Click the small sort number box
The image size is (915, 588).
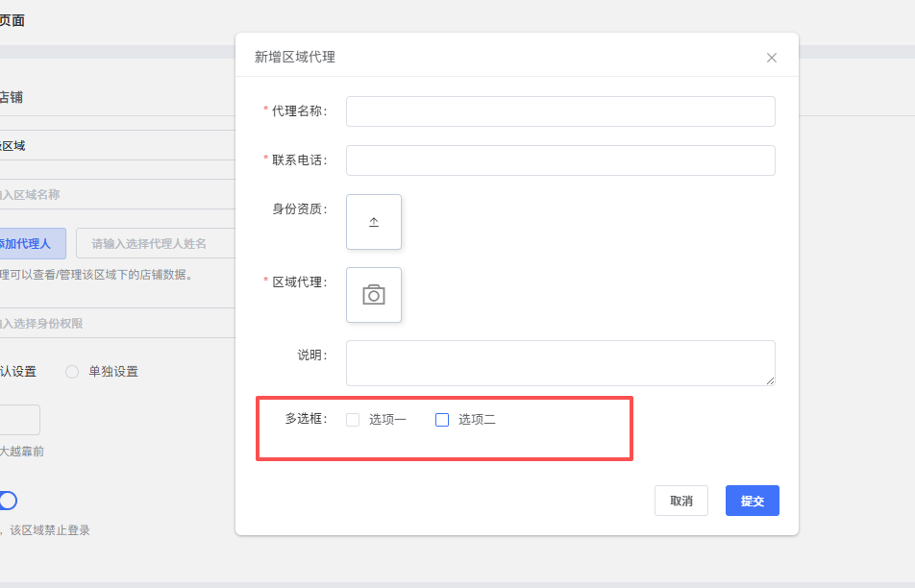19,420
